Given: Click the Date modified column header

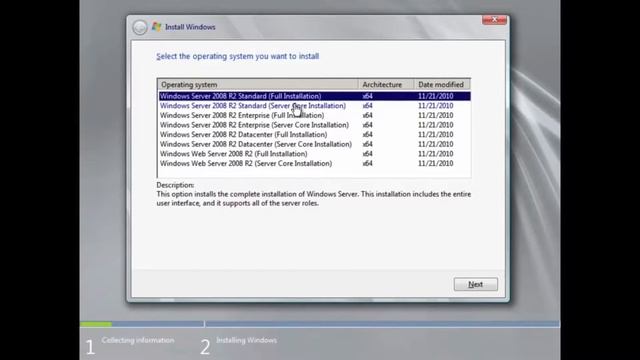Looking at the screenshot, I should (442, 84).
